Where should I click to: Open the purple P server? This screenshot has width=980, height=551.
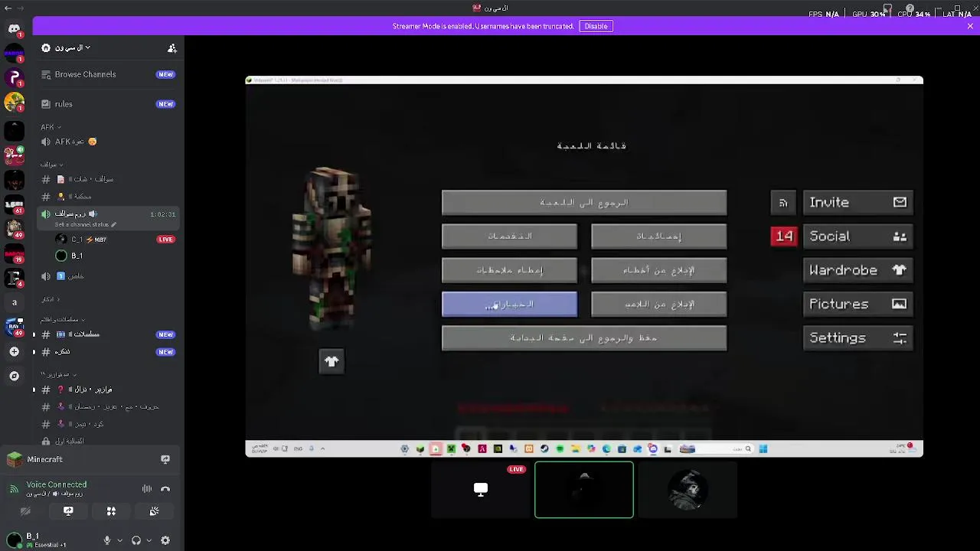point(14,77)
